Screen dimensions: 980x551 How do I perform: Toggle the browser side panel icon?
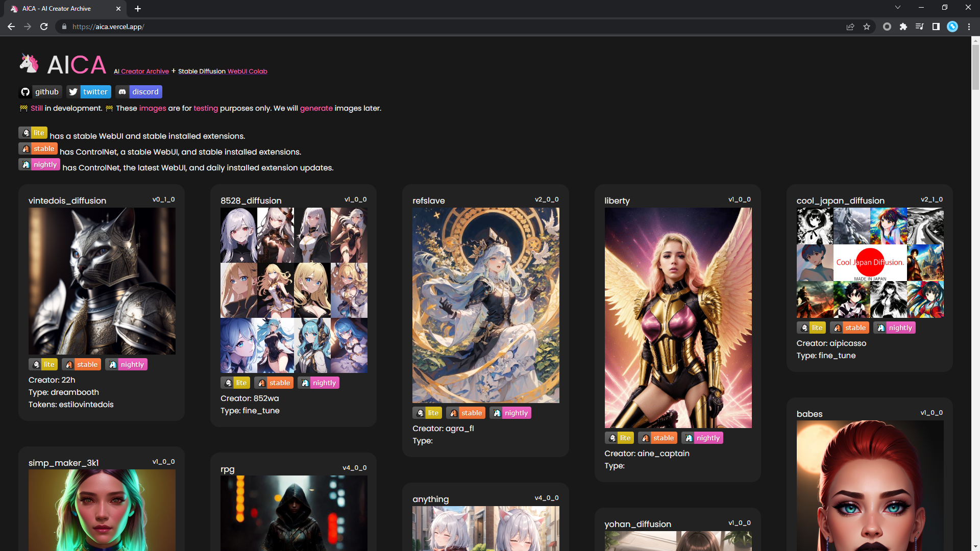coord(936,27)
